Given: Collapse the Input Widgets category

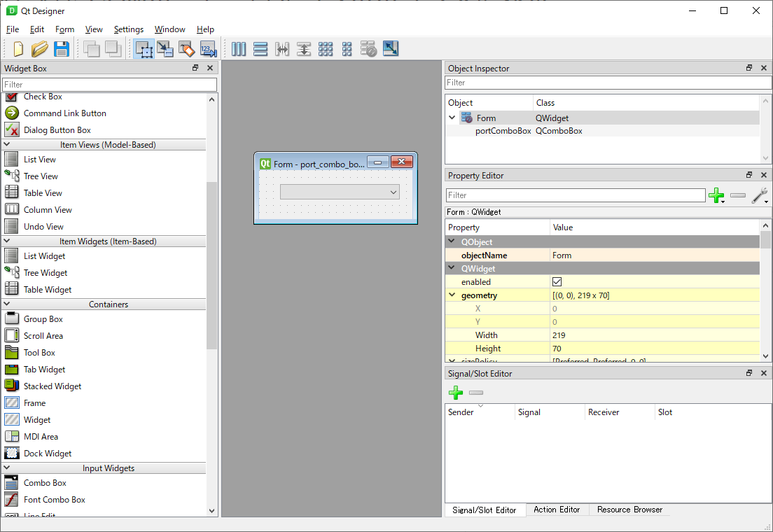Looking at the screenshot, I should [x=7, y=468].
